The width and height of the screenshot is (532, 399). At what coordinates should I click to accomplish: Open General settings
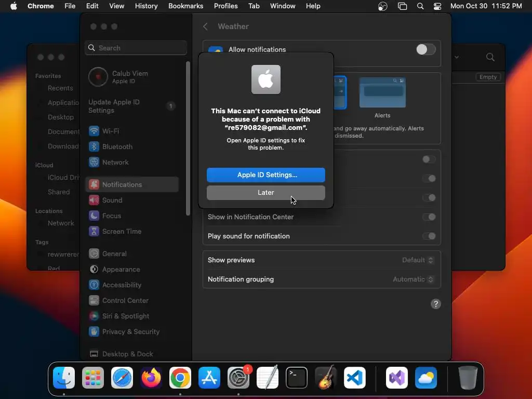coord(131,254)
